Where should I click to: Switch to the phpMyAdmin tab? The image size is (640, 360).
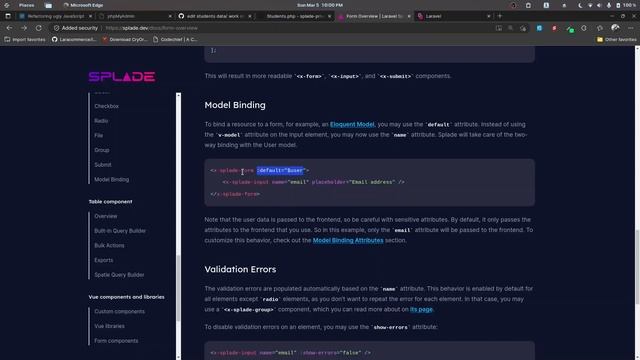(135, 16)
